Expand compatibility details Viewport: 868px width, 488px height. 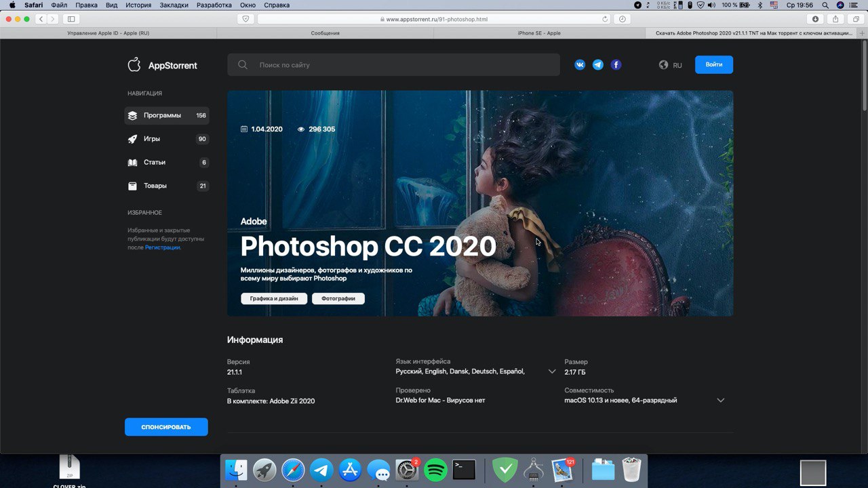coord(720,401)
